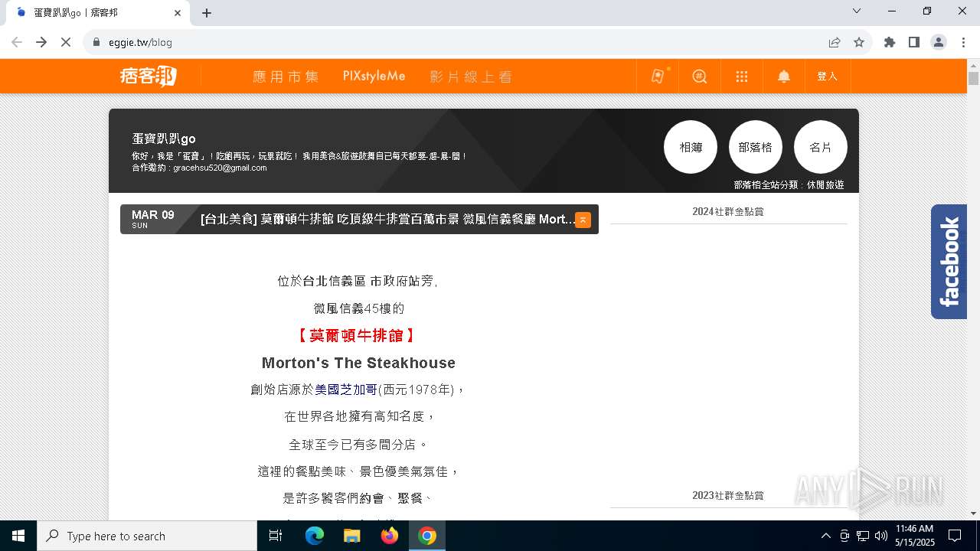Click the page scrollbar up arrow
Image resolution: width=980 pixels, height=551 pixels.
973,65
